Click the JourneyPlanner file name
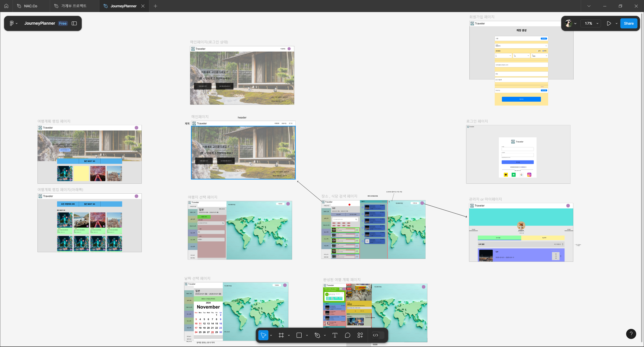Viewport: 644px width, 347px height. pos(40,23)
